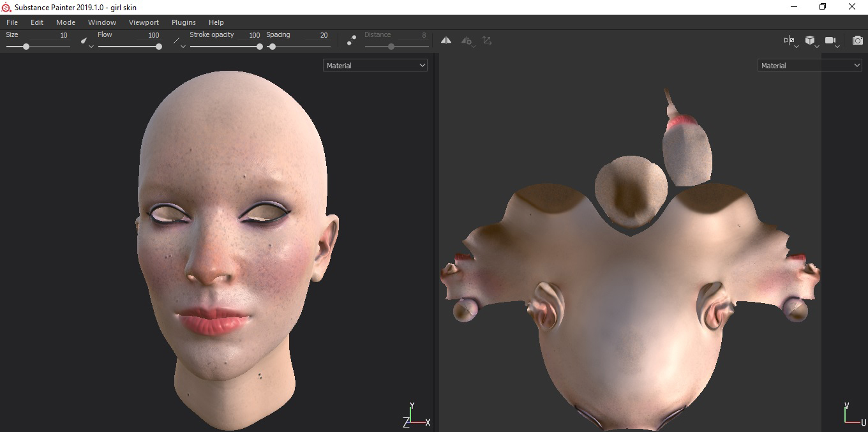The image size is (868, 432).
Task: Open the Plugins menu
Action: 184,22
